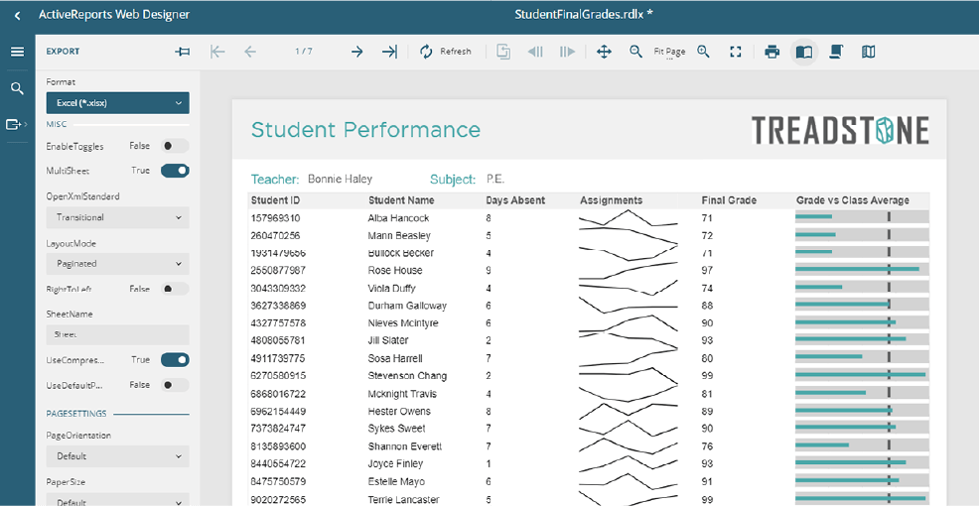Open the Fit Page zoom dropdown
The image size is (980, 506).
tap(669, 53)
